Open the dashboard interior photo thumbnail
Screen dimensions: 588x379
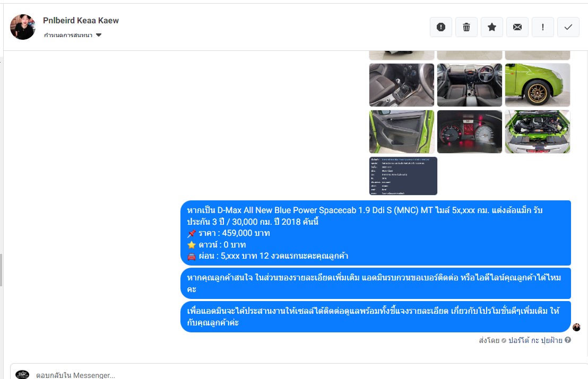click(x=470, y=85)
